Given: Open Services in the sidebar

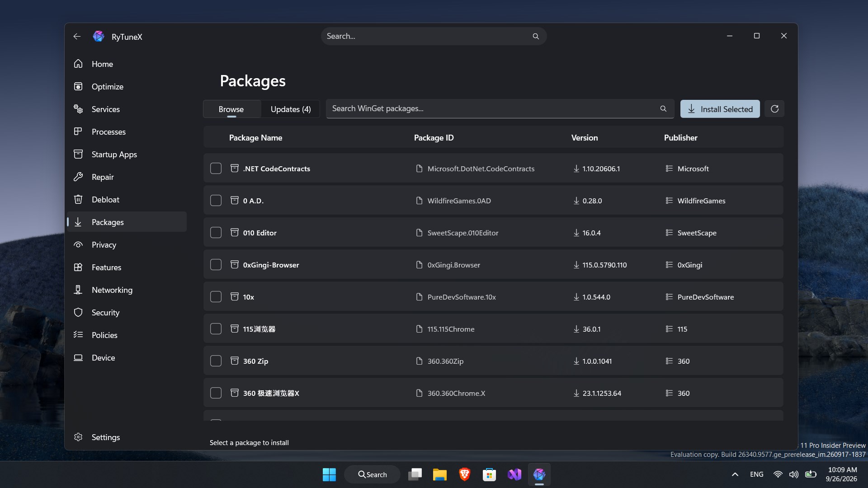Looking at the screenshot, I should [x=127, y=109].
